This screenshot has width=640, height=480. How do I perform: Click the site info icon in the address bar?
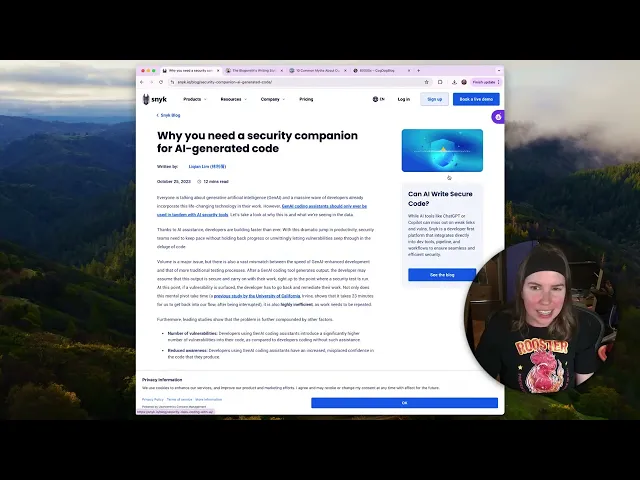173,82
